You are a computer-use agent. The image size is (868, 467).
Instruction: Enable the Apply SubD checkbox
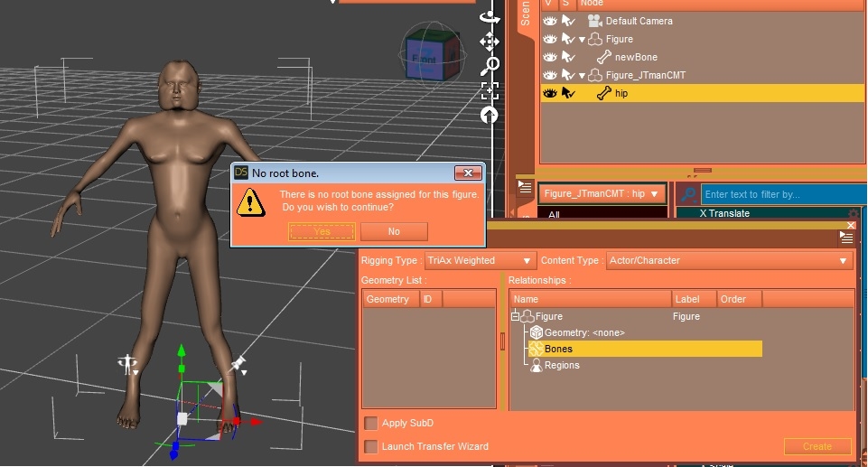[x=371, y=423]
